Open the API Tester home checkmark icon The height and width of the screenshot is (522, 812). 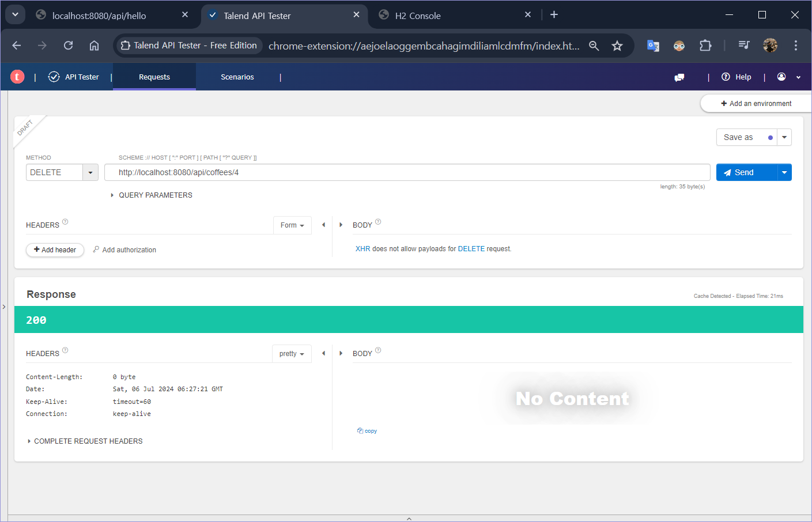tap(54, 77)
